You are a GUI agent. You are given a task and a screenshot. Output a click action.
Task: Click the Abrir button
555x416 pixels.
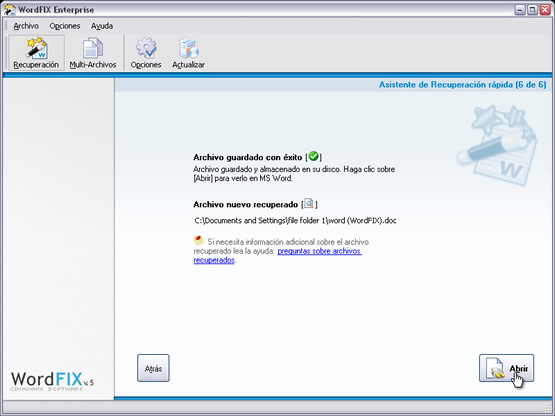[506, 368]
